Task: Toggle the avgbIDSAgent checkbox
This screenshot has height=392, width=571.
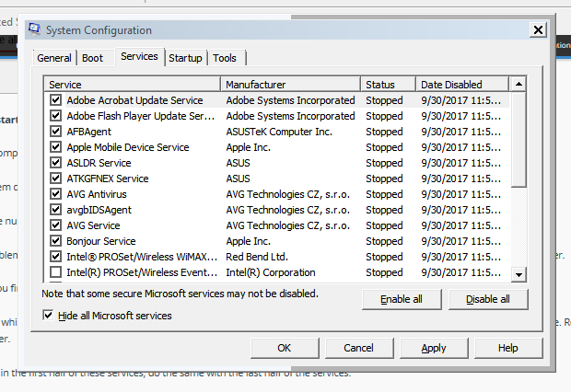Action: 55,210
